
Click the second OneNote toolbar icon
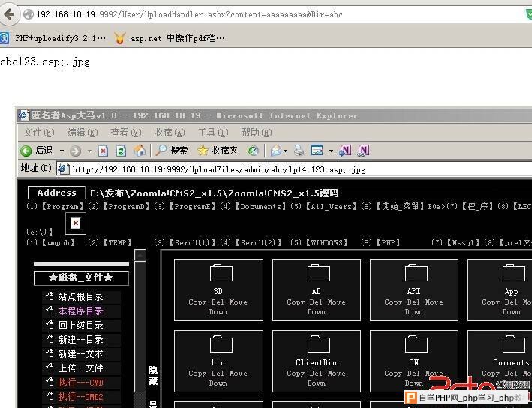363,151
